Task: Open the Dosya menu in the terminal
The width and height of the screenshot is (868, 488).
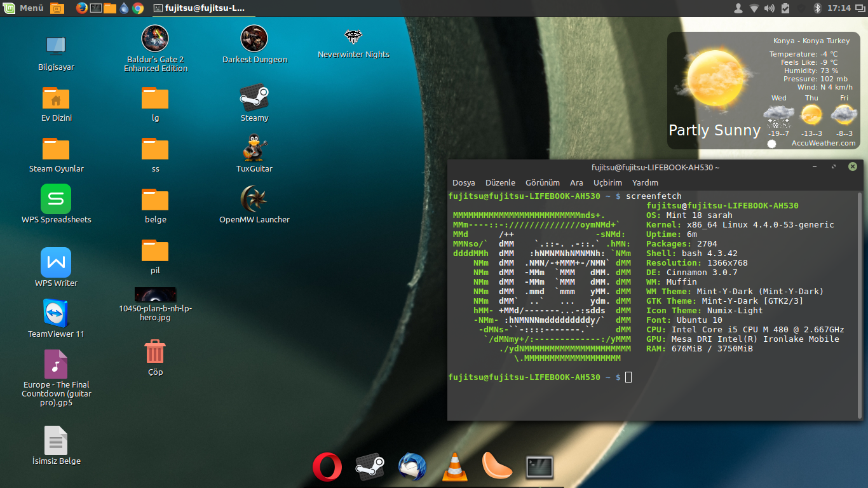Action: click(464, 183)
